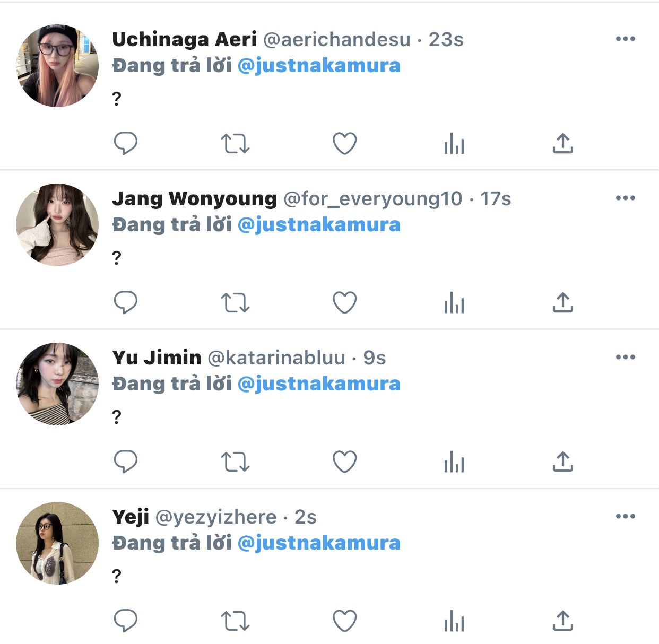Share Yu Jimin's tweet
Image resolution: width=659 pixels, height=644 pixels.
563,462
